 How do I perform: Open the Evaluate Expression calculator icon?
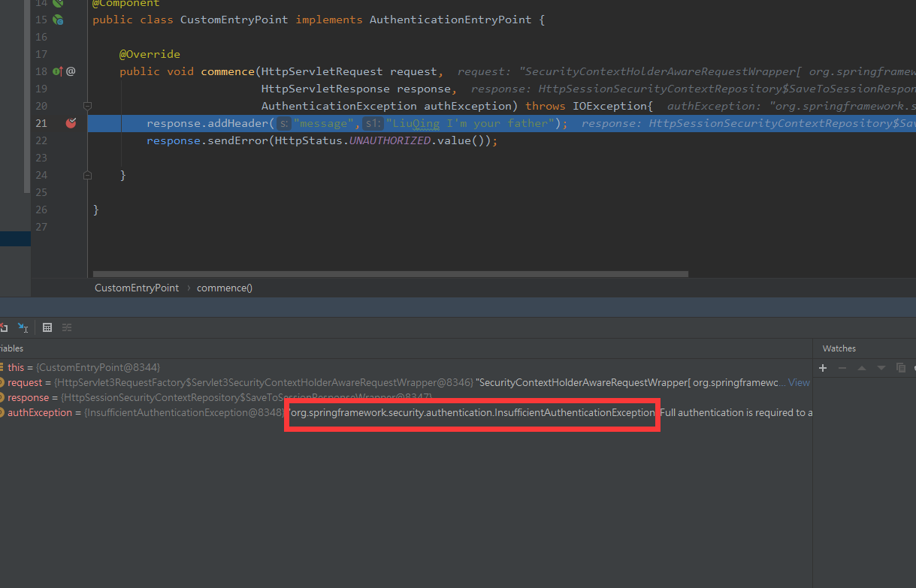47,327
